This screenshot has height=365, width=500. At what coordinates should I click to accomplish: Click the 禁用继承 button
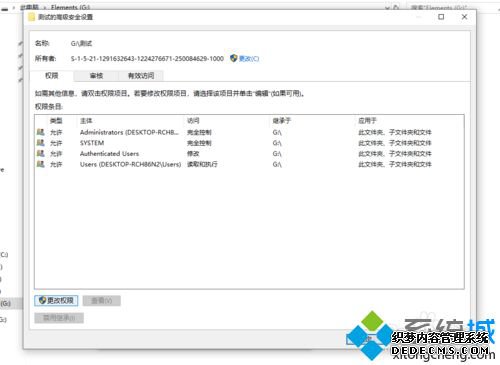coord(59,318)
